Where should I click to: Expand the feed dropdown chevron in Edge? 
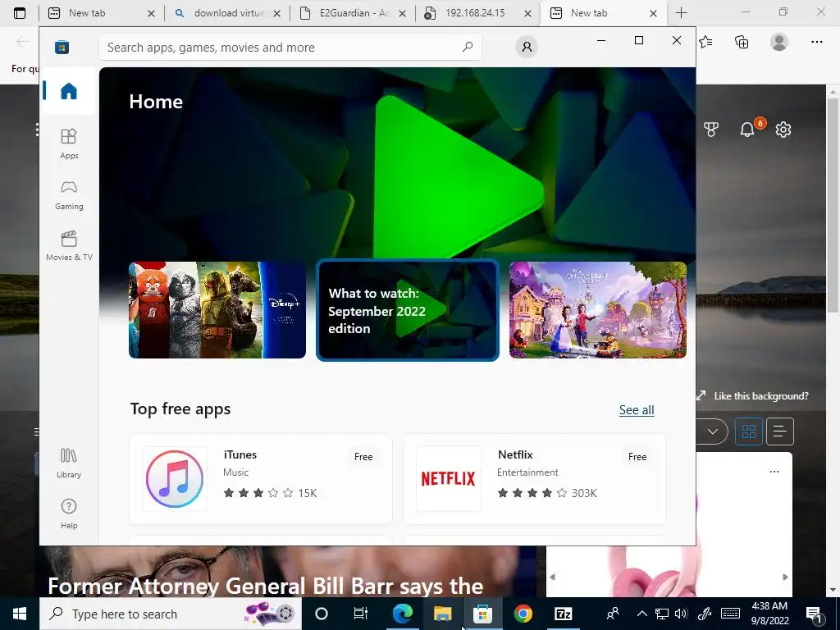713,431
